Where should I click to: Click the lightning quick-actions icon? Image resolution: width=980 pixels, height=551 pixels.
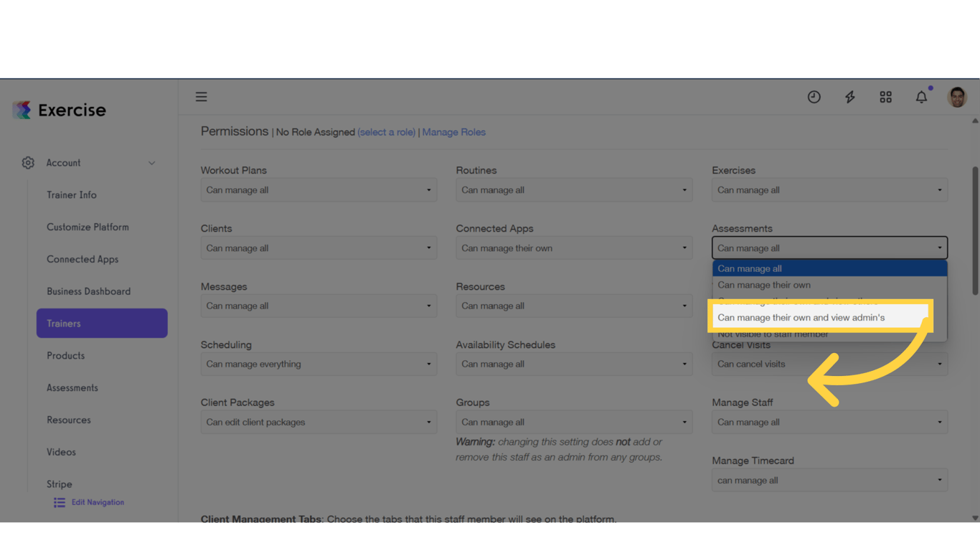[x=849, y=96]
